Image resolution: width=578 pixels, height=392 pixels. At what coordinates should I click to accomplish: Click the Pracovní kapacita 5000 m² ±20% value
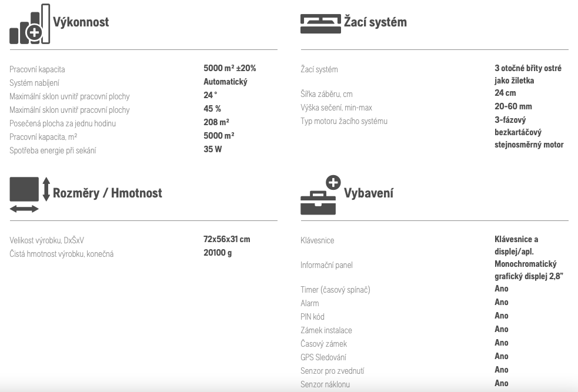pyautogui.click(x=230, y=68)
